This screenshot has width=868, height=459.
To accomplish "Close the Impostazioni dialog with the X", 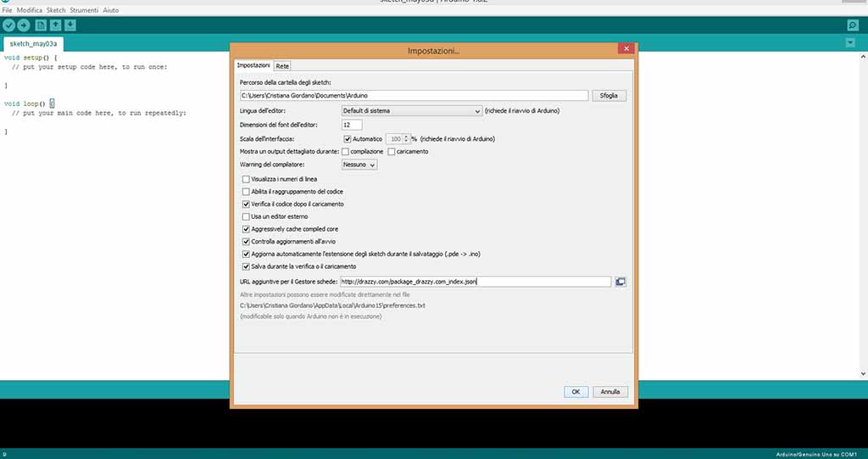I will [626, 48].
